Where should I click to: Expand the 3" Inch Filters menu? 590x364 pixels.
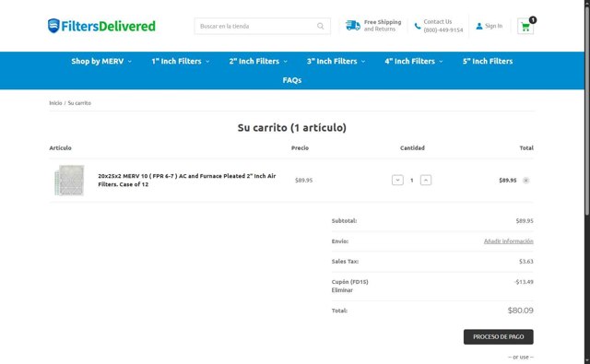coord(336,62)
